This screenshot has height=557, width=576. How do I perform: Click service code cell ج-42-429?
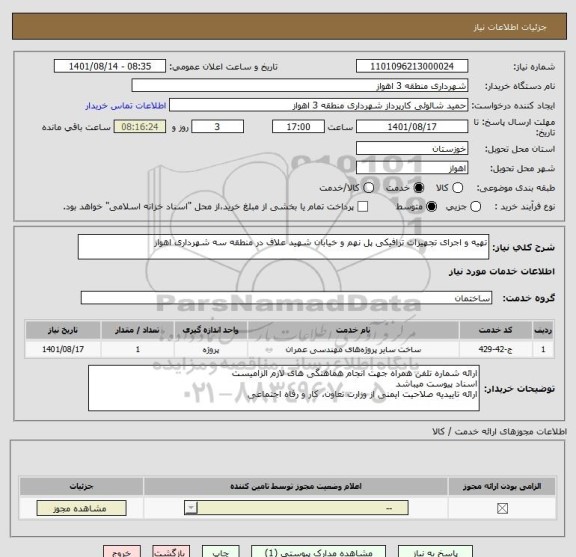495,349
